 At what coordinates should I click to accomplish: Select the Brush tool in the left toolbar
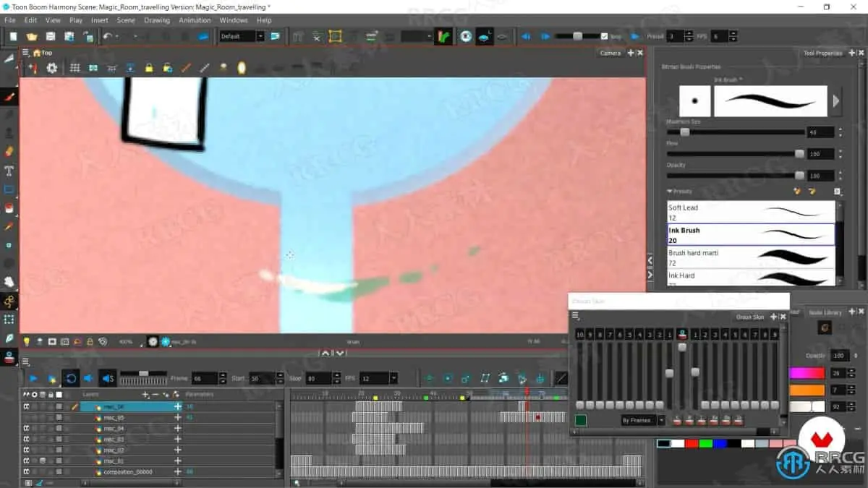tap(9, 95)
